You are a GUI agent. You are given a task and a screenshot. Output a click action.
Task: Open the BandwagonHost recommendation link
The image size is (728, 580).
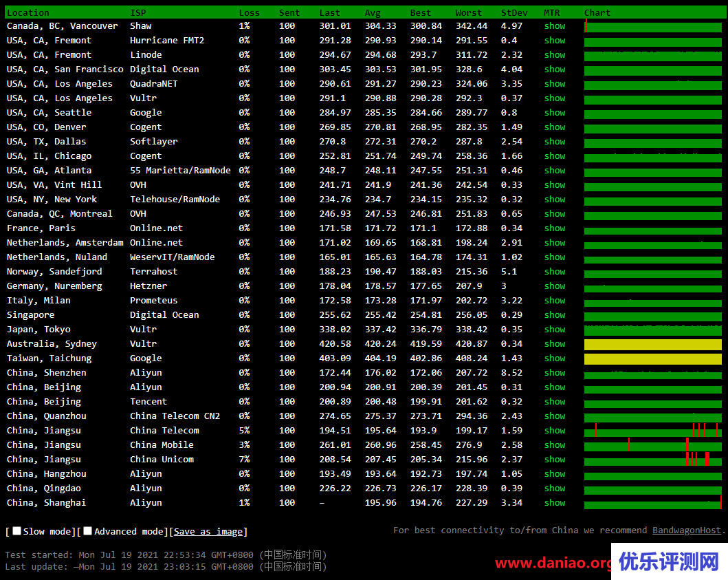tap(687, 530)
